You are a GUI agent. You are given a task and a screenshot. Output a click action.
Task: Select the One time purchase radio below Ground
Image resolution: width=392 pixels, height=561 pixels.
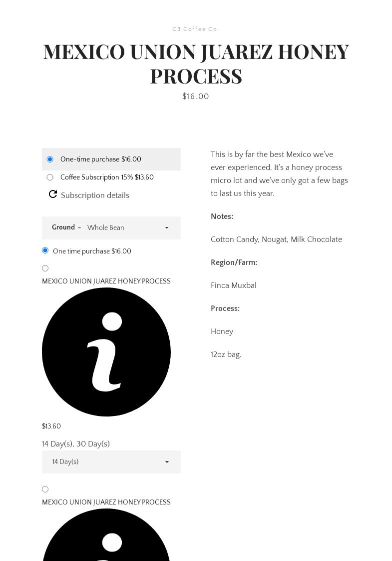[x=45, y=250]
